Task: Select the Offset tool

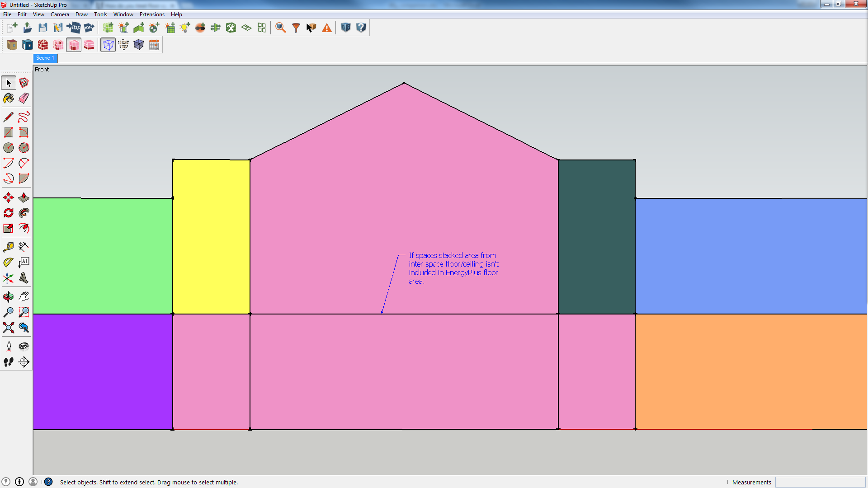Action: pos(24,228)
